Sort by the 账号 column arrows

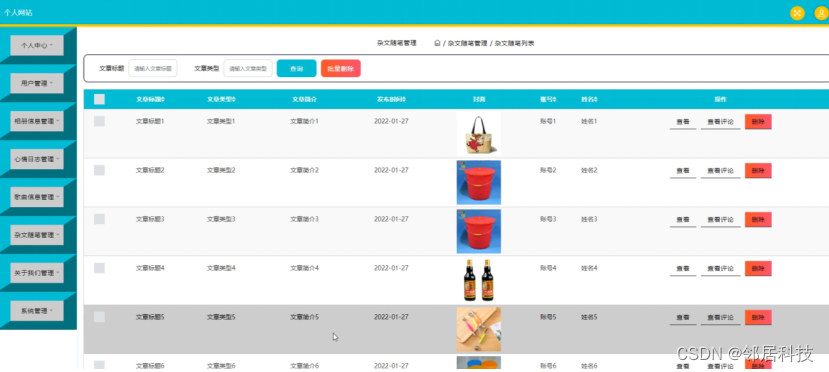pos(555,99)
